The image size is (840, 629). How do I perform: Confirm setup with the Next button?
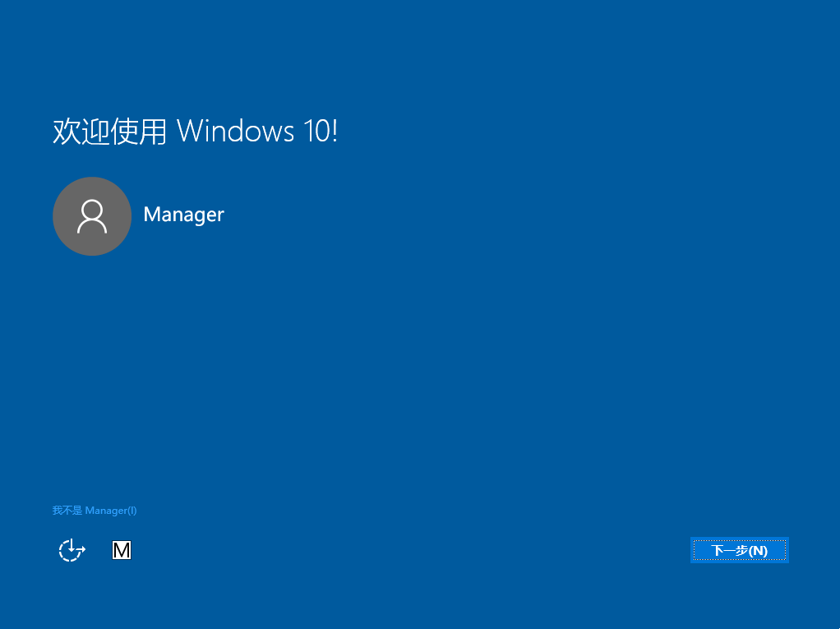coord(738,549)
